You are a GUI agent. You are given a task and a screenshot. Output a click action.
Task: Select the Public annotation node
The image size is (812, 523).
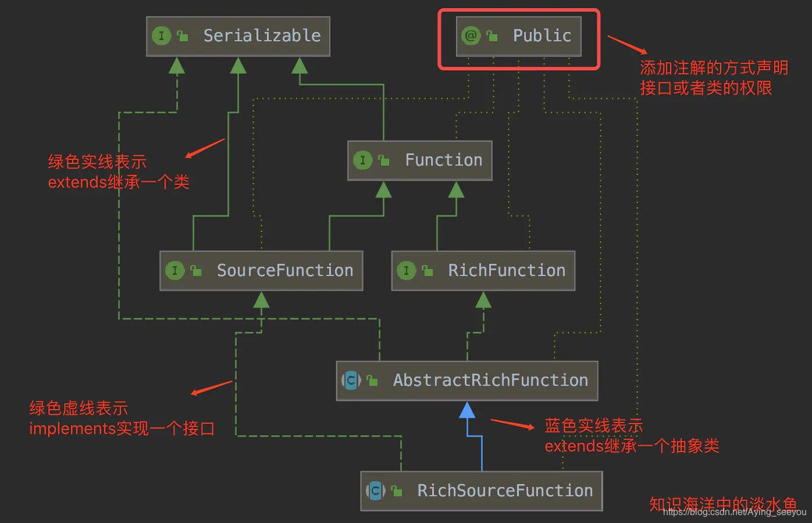click(519, 36)
